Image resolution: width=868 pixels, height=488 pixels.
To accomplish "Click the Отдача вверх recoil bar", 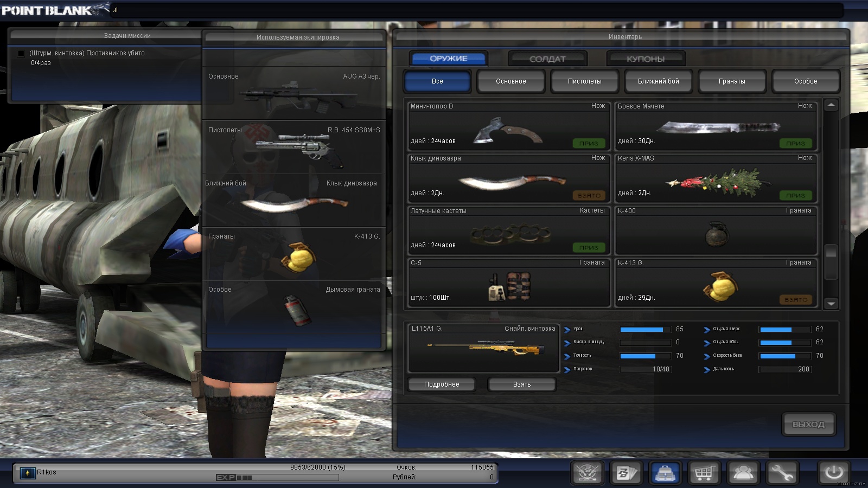I will coord(785,329).
